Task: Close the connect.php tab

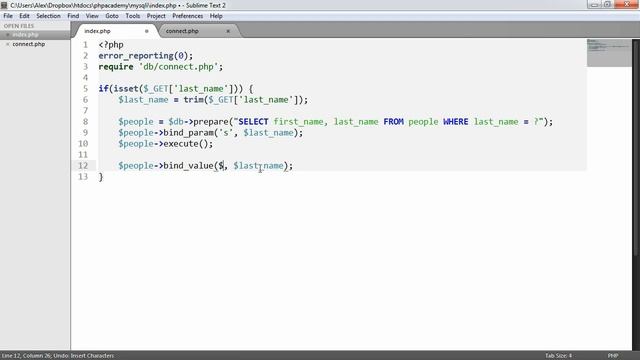Action: (x=228, y=31)
